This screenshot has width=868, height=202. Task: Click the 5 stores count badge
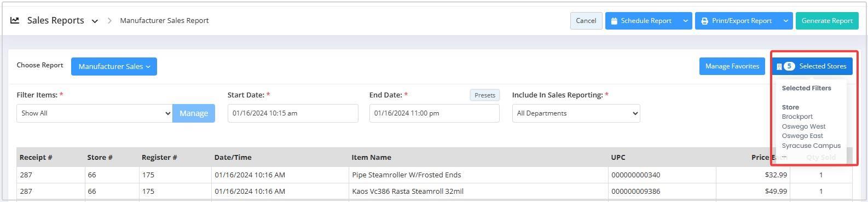789,66
